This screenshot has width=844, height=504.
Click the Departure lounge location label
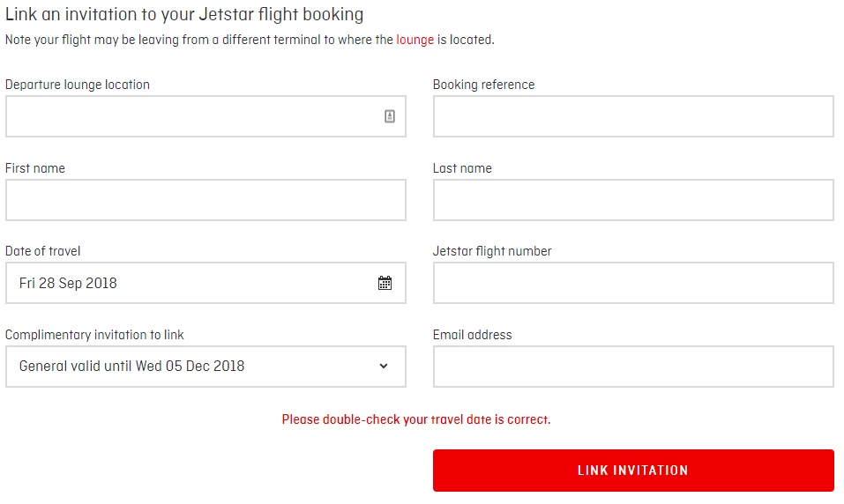tap(78, 85)
